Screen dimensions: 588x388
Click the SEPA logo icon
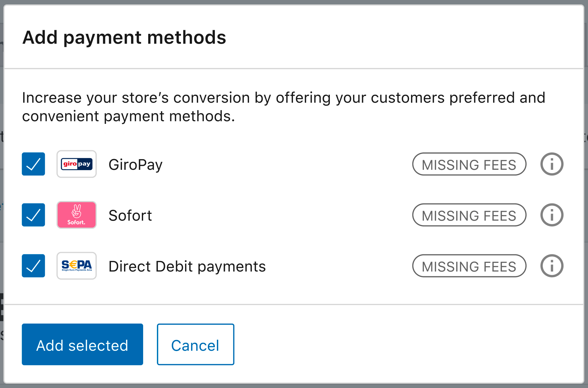(x=76, y=265)
